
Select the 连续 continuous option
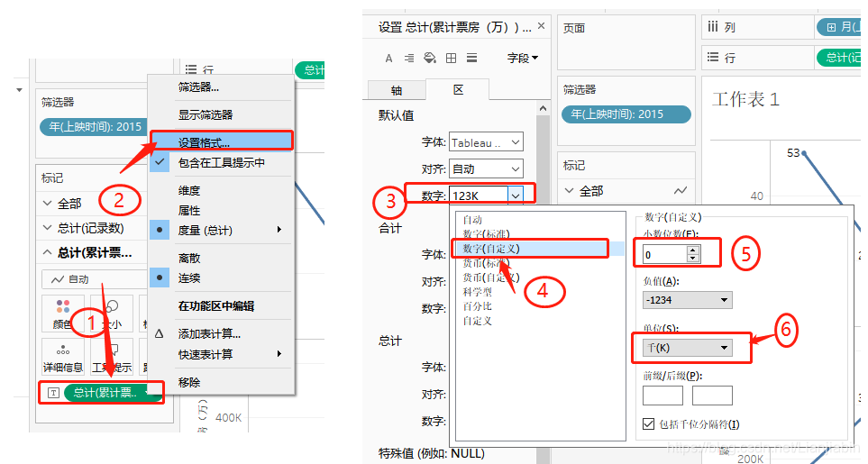point(221,277)
